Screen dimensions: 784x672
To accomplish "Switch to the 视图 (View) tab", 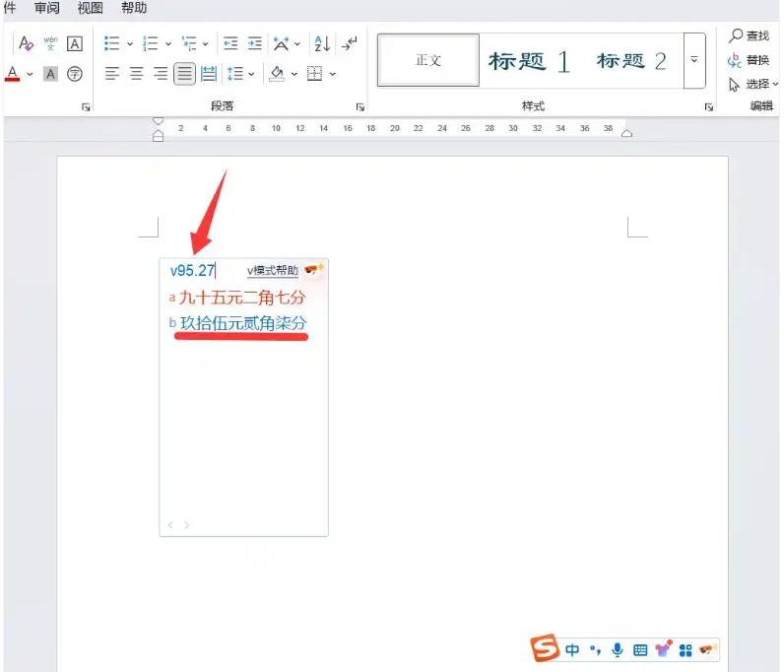I will coord(90,8).
